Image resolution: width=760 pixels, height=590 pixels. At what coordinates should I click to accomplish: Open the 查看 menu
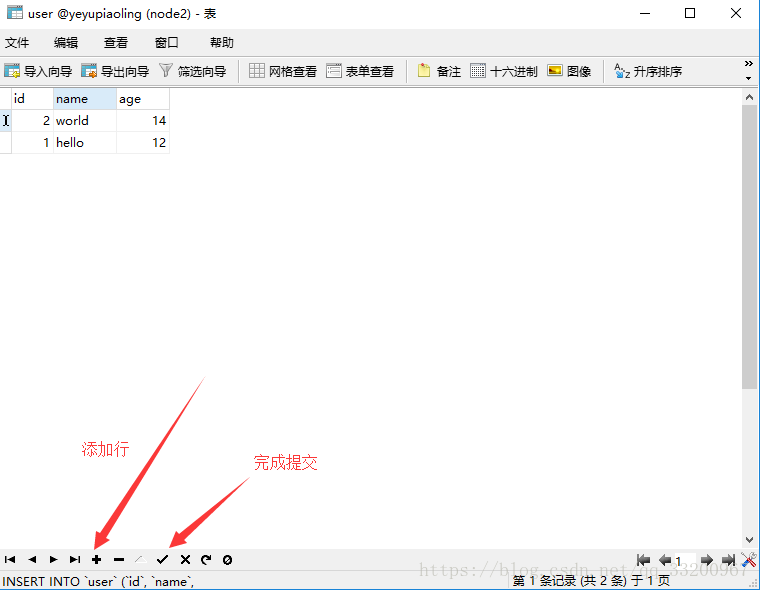116,43
